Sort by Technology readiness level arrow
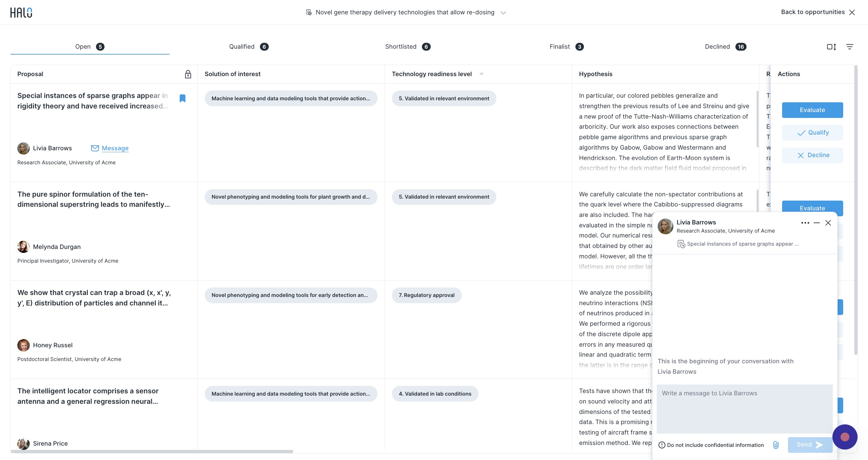This screenshot has width=868, height=460. (x=481, y=74)
